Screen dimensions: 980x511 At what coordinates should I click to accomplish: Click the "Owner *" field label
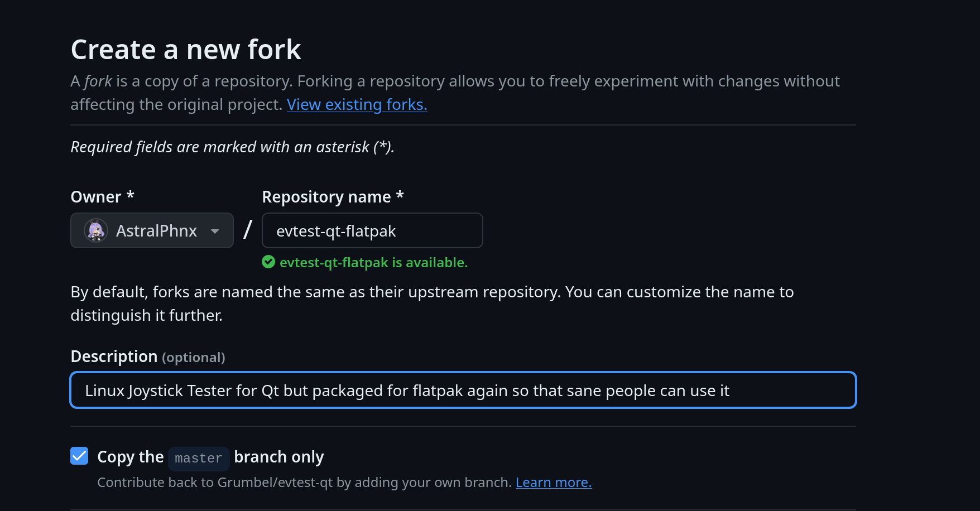[x=102, y=197]
